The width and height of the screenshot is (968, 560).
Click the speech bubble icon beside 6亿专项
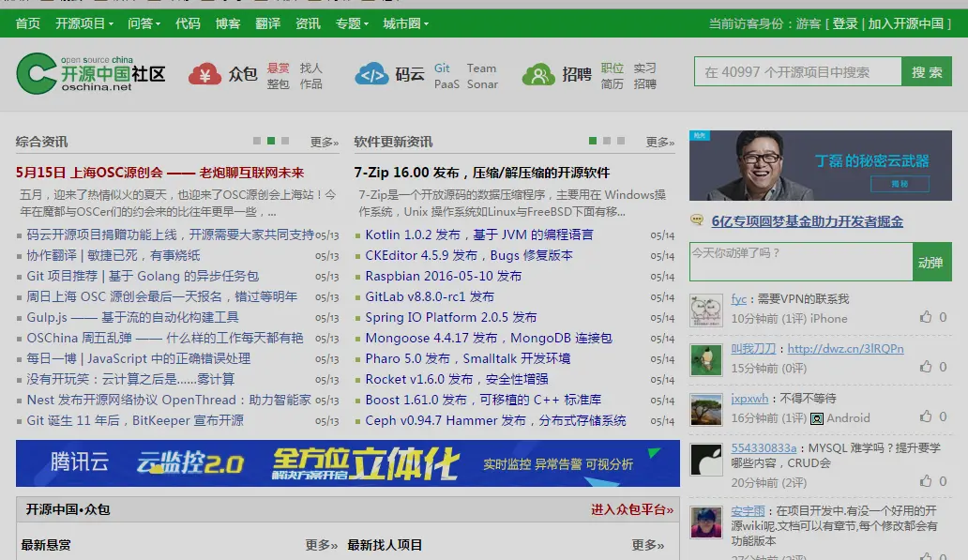pyautogui.click(x=696, y=219)
